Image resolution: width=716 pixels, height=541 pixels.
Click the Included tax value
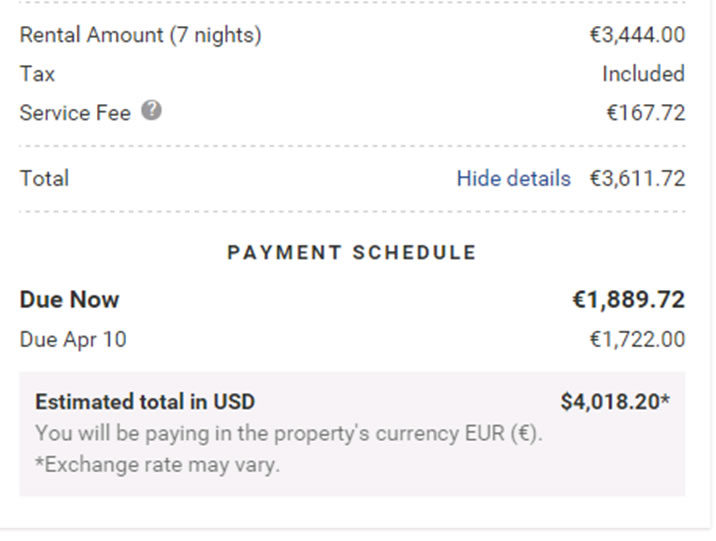(643, 74)
